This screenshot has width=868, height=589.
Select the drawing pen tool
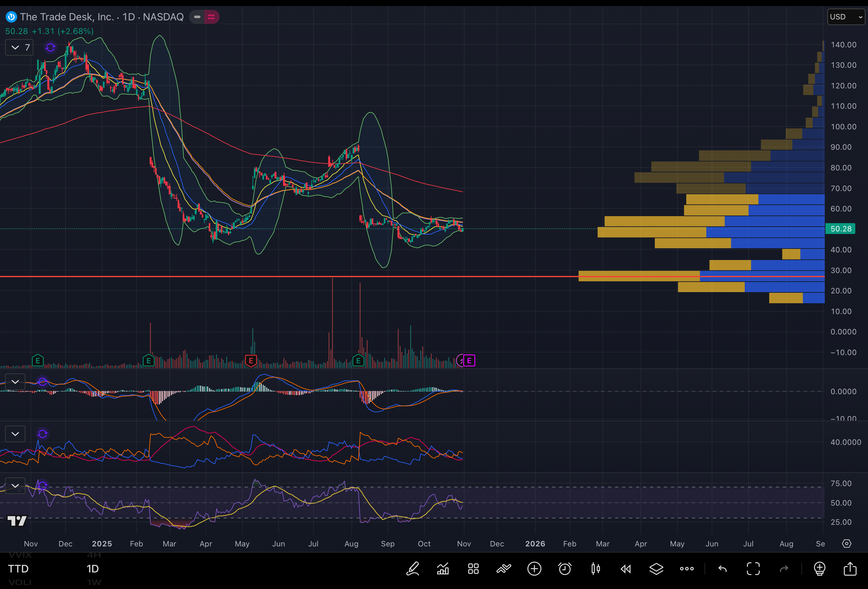413,569
